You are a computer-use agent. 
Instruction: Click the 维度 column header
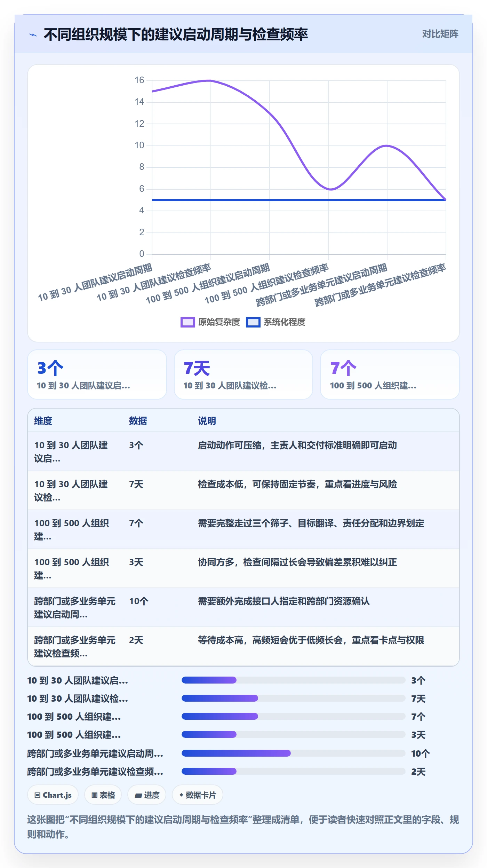coord(43,421)
